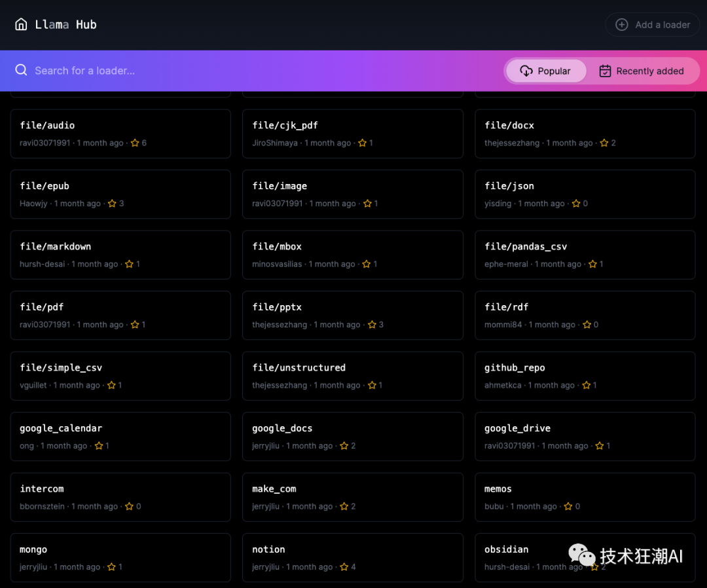Click the star icon on file/docx card
This screenshot has height=588, width=707.
point(604,143)
